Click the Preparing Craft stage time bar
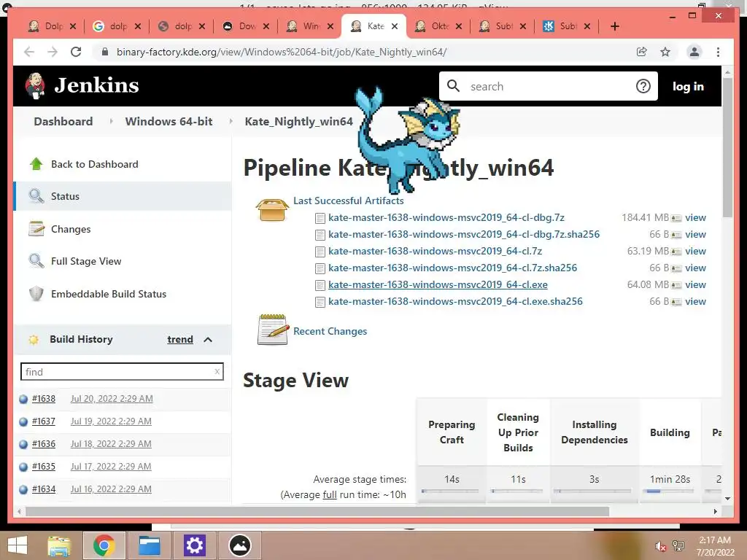Viewport: 747px width, 560px height. [449, 491]
